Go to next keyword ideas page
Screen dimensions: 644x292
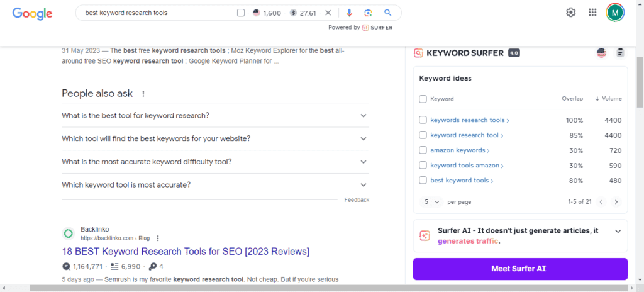point(616,202)
